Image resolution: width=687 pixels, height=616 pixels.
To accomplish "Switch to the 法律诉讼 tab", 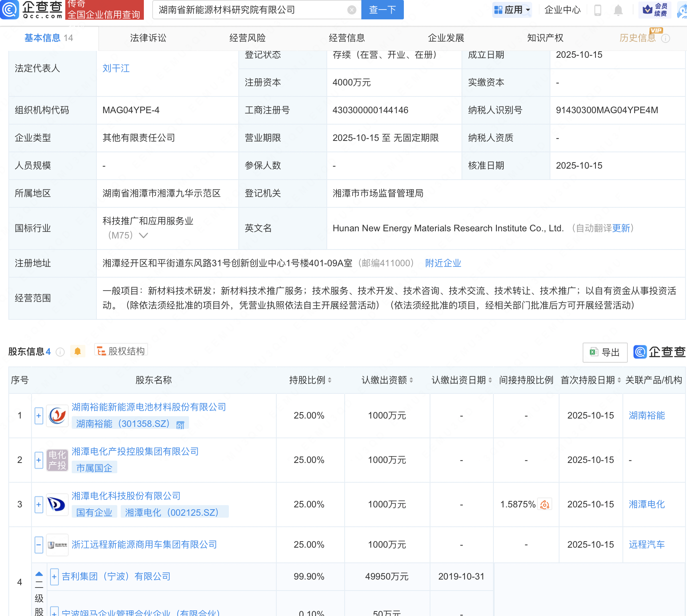I will click(148, 38).
